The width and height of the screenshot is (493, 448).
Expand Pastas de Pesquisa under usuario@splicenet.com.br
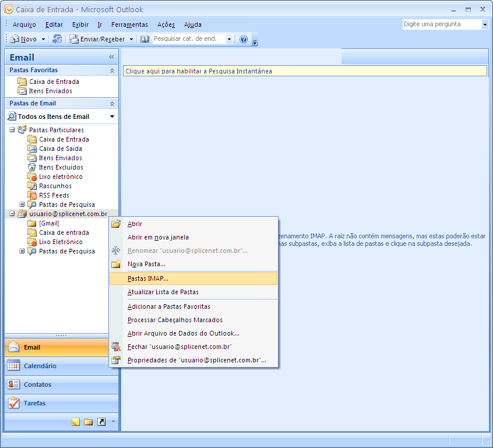22,251
